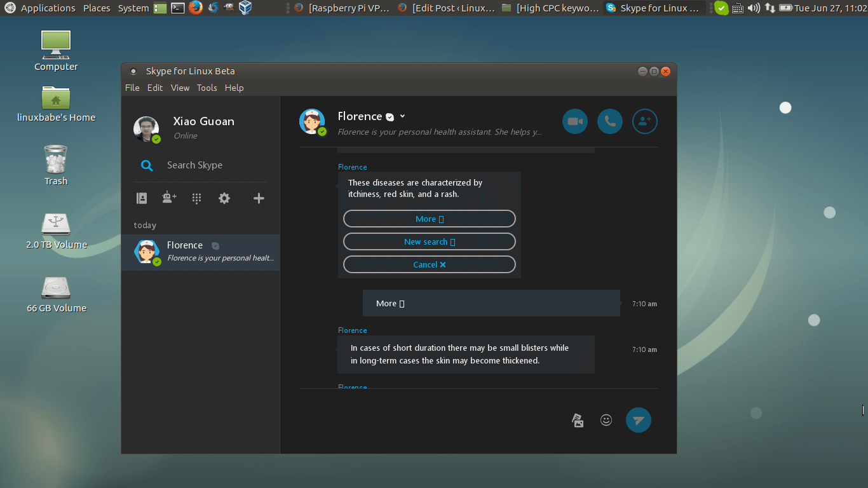Start a video call with Florence
Screen dimensions: 868x488
tap(574, 121)
